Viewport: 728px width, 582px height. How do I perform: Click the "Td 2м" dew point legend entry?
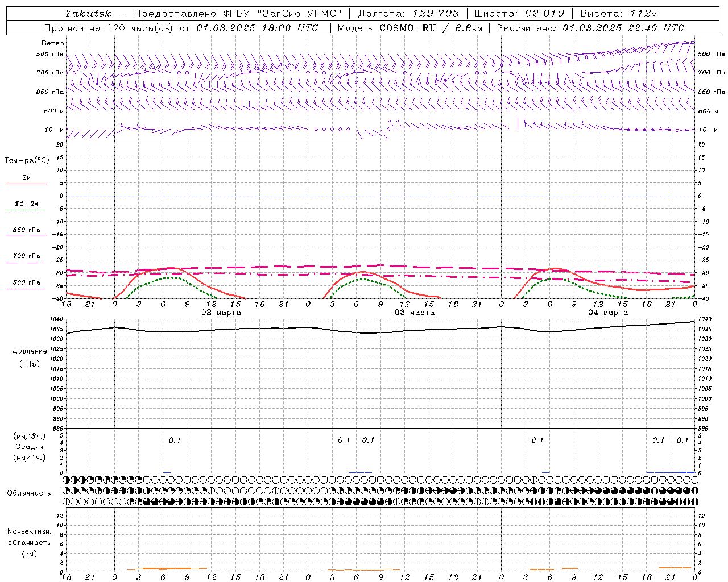27,203
